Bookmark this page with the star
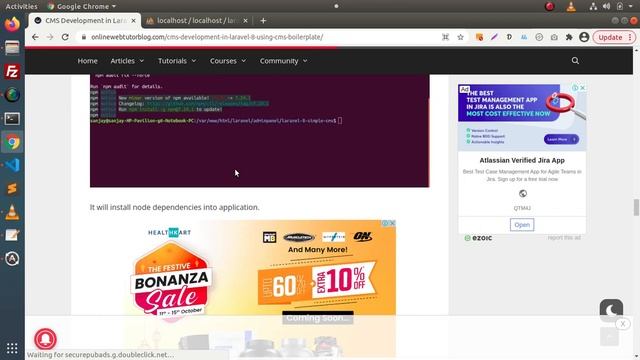This screenshot has height=360, width=640. [x=460, y=37]
